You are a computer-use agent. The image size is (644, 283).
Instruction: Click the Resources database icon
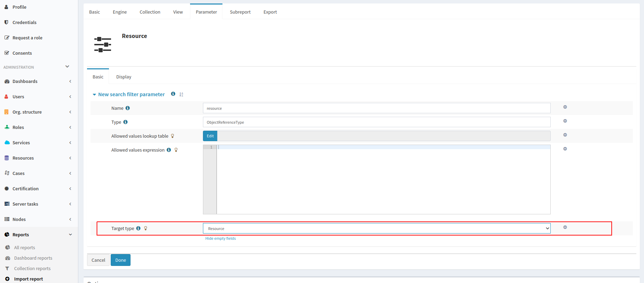tap(7, 158)
